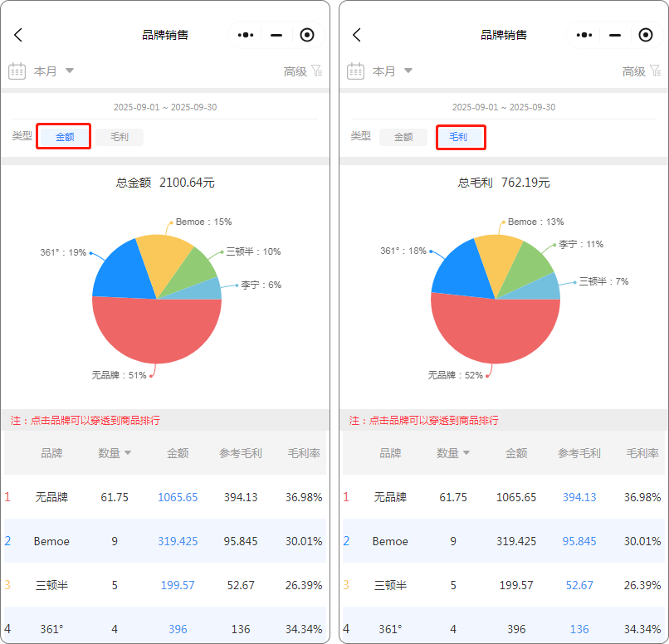Click the calendar icon on right screen

click(x=356, y=71)
